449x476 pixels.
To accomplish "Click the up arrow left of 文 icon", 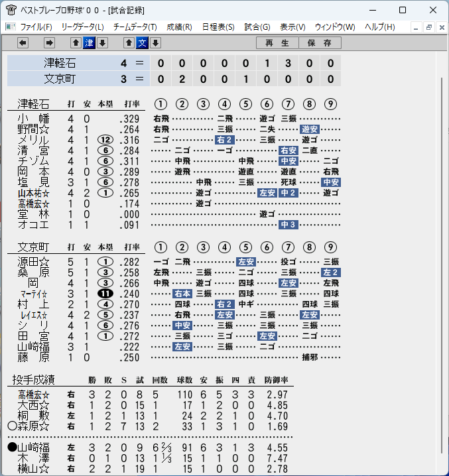I will coord(129,43).
